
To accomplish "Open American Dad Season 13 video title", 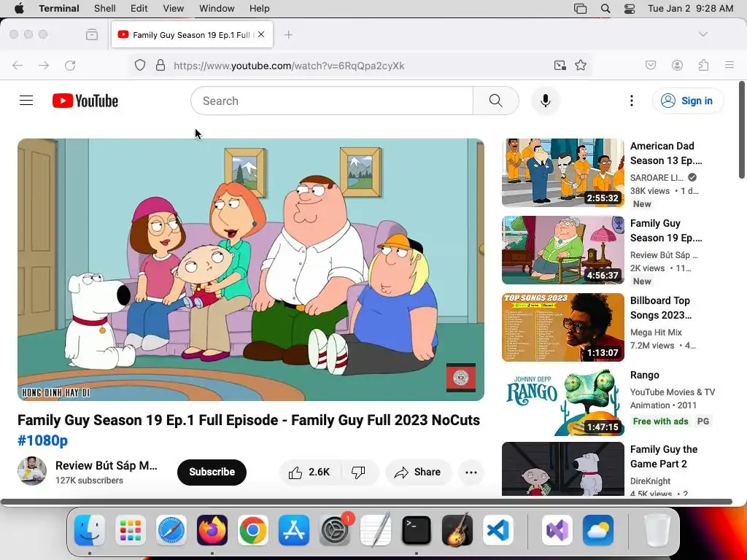I will 666,153.
